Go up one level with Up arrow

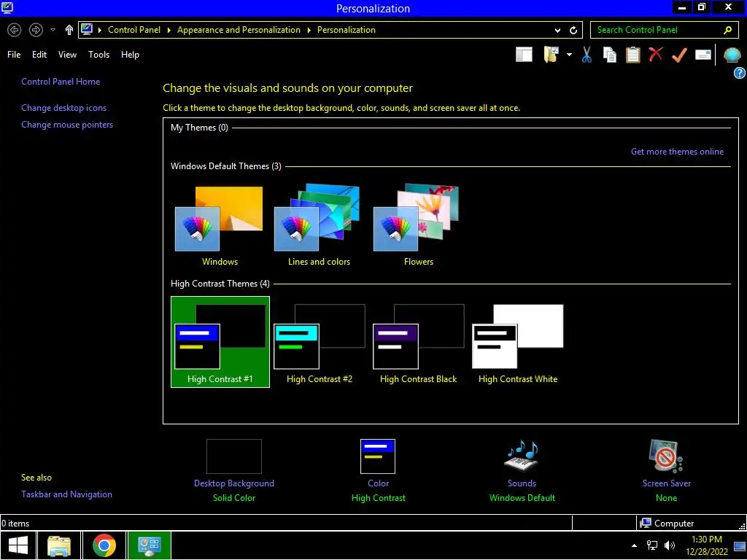pos(69,30)
